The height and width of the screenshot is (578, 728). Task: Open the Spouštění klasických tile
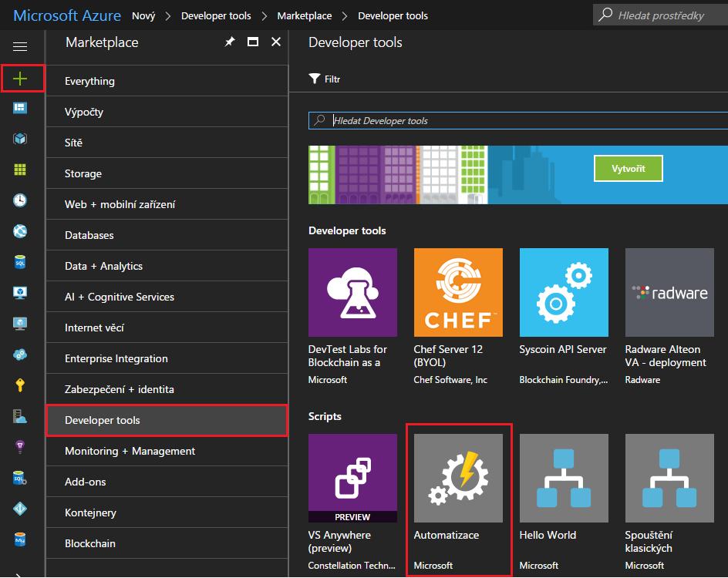[669, 502]
